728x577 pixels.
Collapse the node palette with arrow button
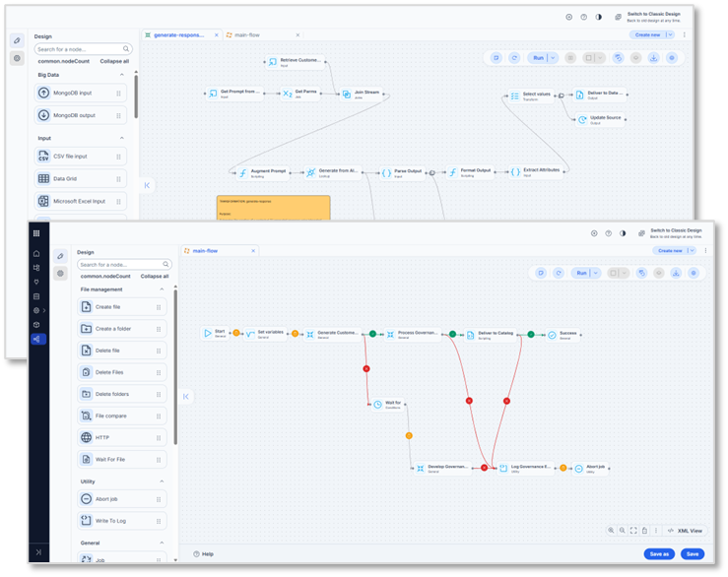186,396
